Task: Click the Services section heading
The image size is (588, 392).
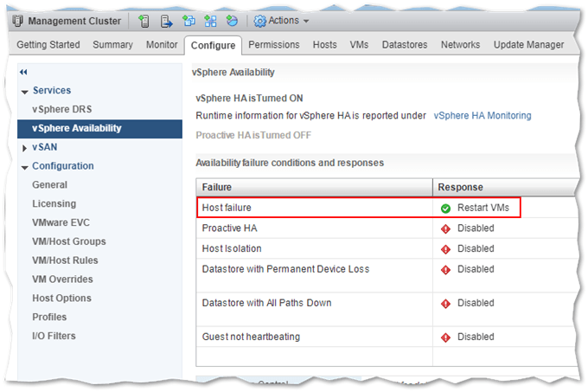Action: click(52, 90)
